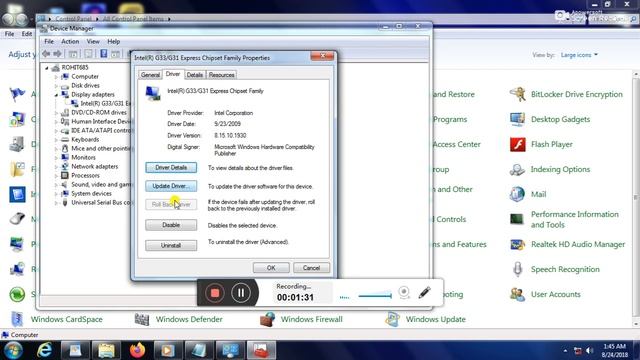Switch to the Details tab
This screenshot has width=640, height=360.
[195, 75]
